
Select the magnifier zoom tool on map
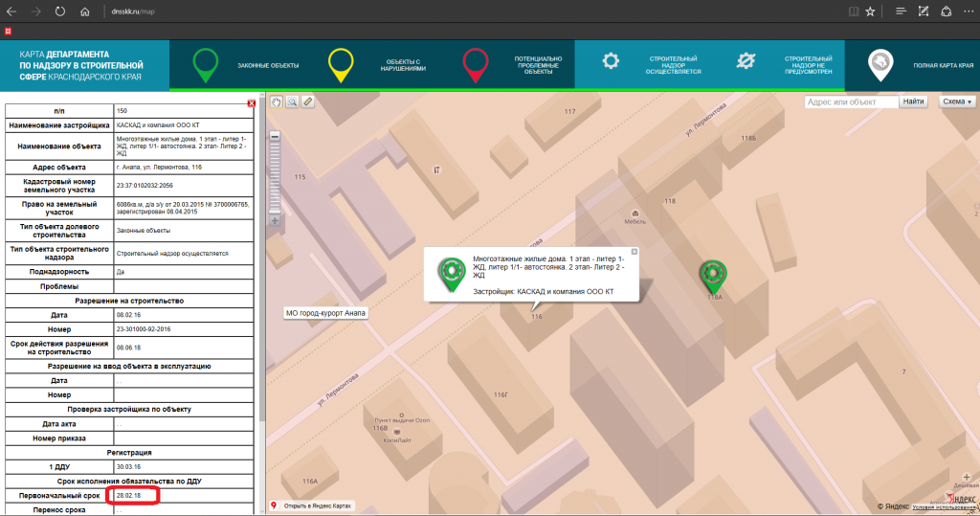click(292, 101)
